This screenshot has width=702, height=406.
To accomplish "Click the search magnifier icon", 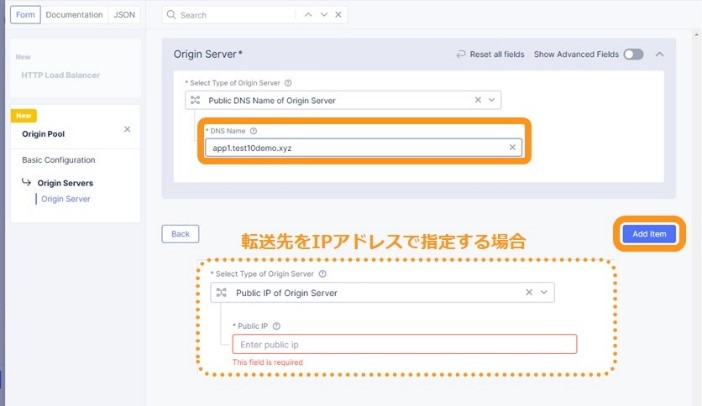I will tap(171, 15).
